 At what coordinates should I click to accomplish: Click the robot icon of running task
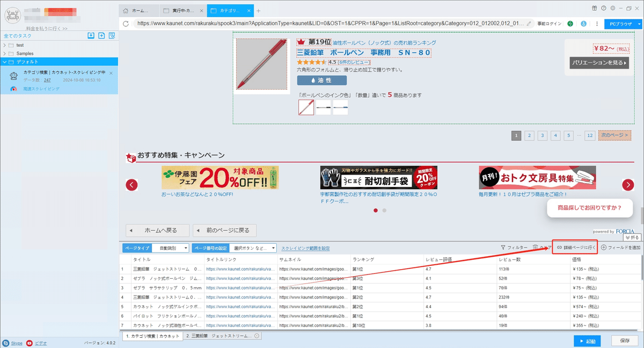point(14,76)
